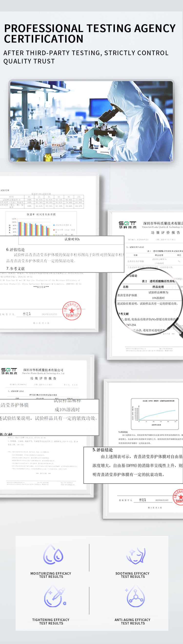183x644 pixels.
Task: Open the laboratory microscope photo
Action: point(91,121)
